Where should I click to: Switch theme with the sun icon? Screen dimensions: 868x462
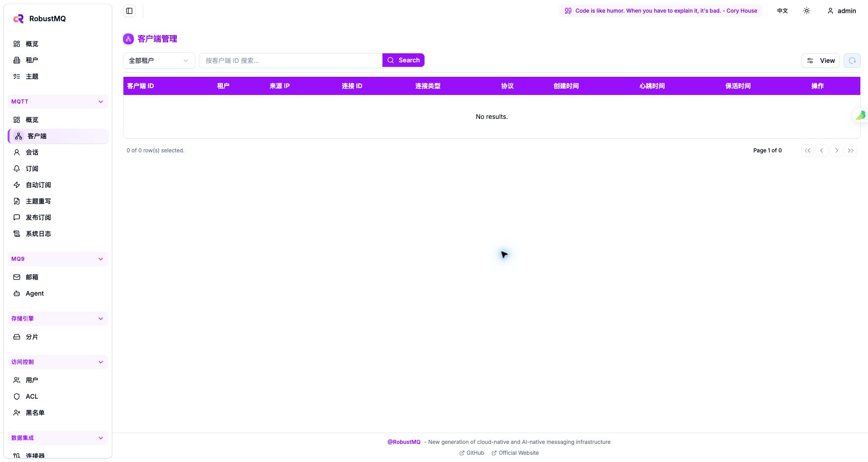[807, 11]
